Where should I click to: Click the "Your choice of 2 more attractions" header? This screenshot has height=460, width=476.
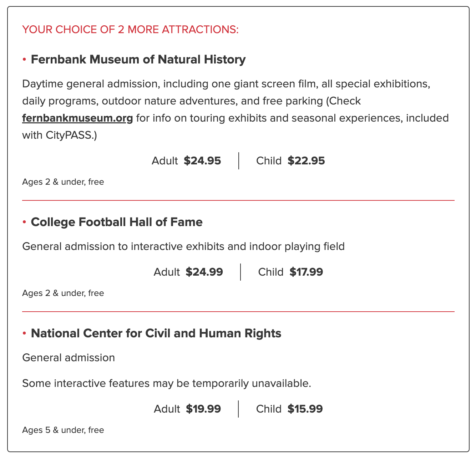pos(130,29)
